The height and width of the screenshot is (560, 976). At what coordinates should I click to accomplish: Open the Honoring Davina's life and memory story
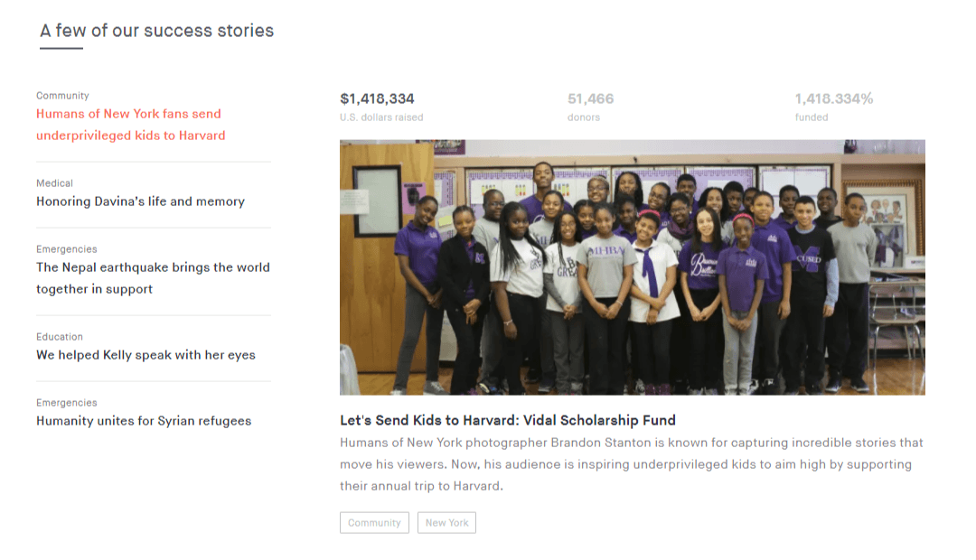141,201
